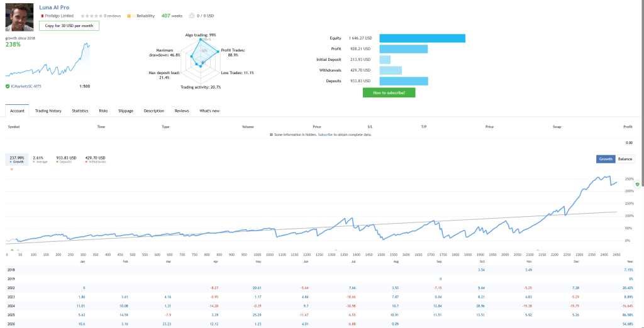Click the '-18.66' cell for July 2023
Image resolution: width=644 pixels, height=328 pixels.
350,297
